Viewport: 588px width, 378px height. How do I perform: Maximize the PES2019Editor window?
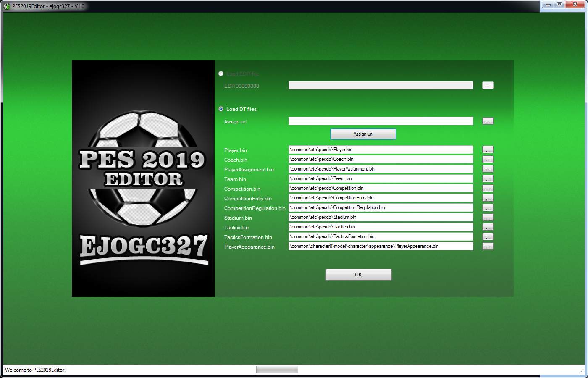559,5
